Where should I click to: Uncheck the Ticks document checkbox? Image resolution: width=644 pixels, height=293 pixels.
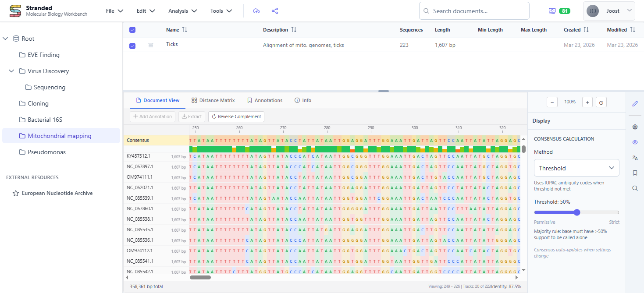coord(132,45)
